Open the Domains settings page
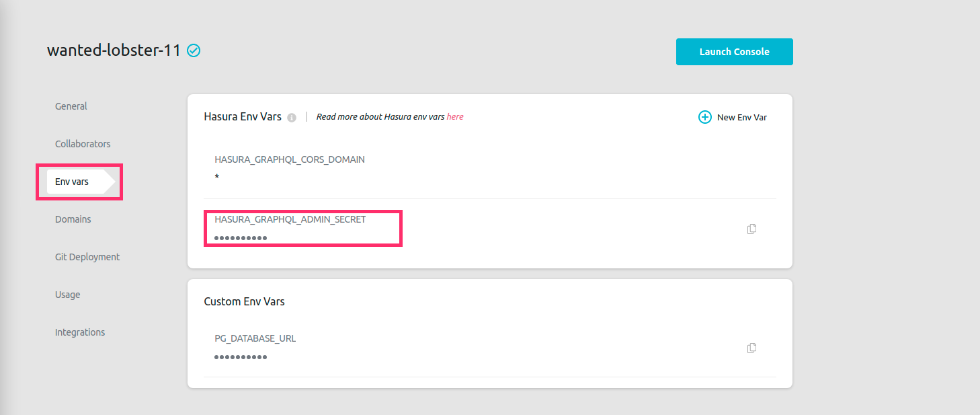 pos(73,219)
